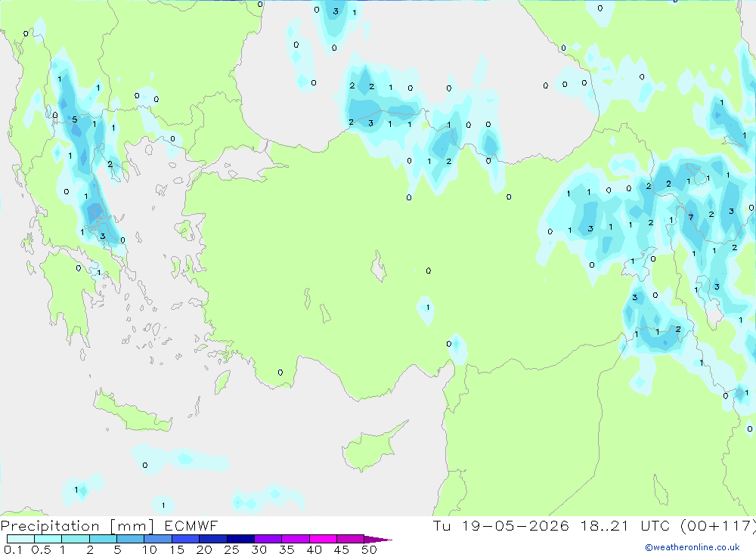Screen dimensions: 756x554
Task: Pick the 10–15 mm legend color swatch
Action: pos(158,539)
